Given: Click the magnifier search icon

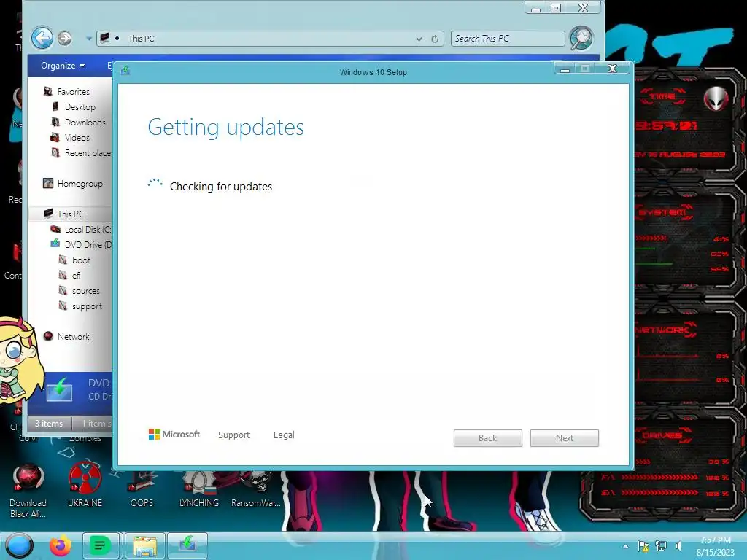Looking at the screenshot, I should [581, 38].
